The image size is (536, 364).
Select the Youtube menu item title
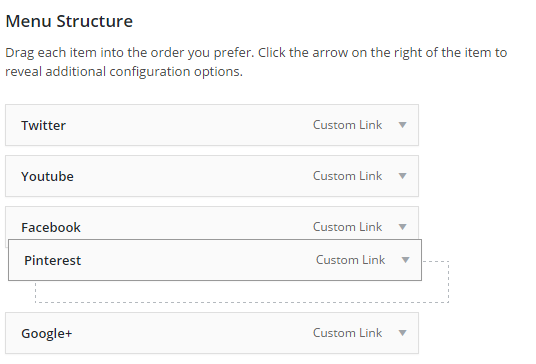click(47, 176)
